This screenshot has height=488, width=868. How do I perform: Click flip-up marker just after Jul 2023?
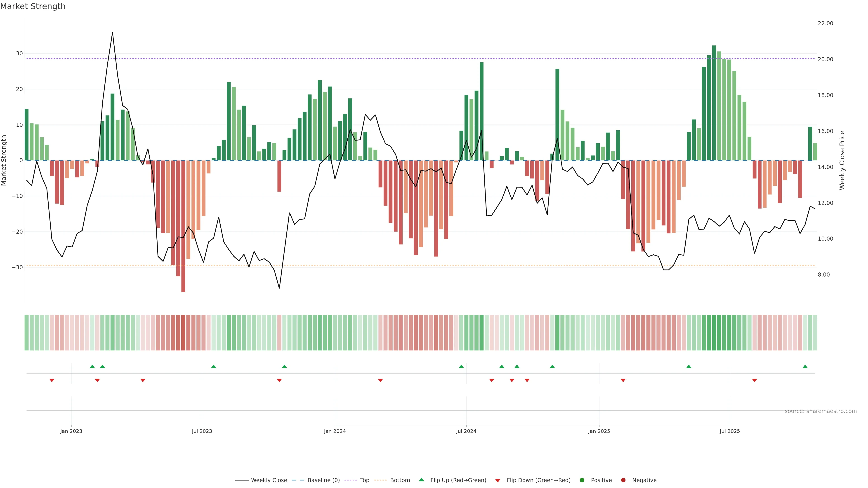coord(214,366)
